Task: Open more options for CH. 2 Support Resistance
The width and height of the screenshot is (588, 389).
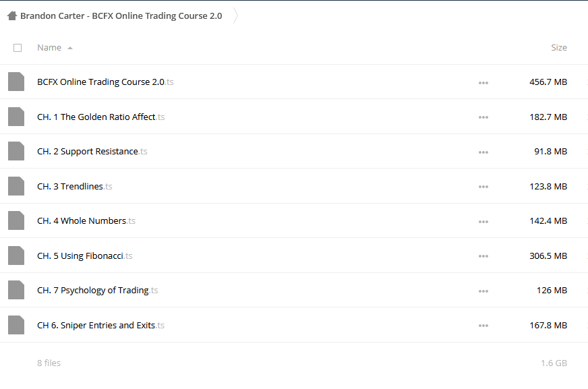Action: [483, 152]
